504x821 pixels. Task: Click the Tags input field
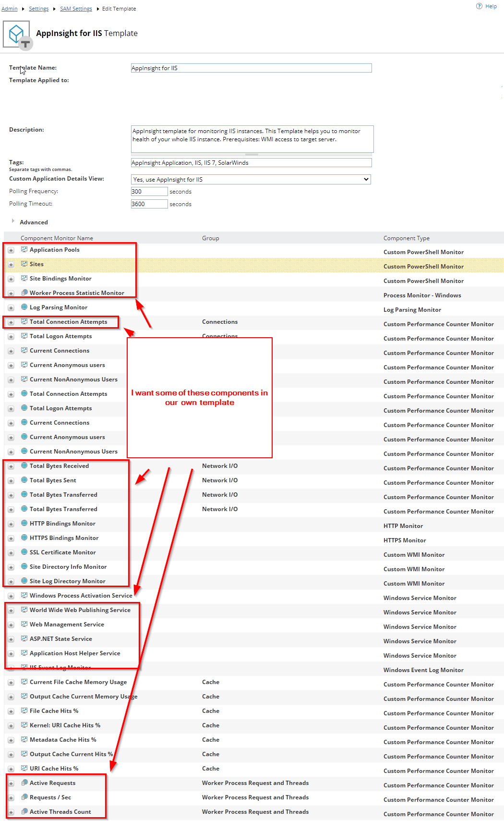tap(251, 162)
